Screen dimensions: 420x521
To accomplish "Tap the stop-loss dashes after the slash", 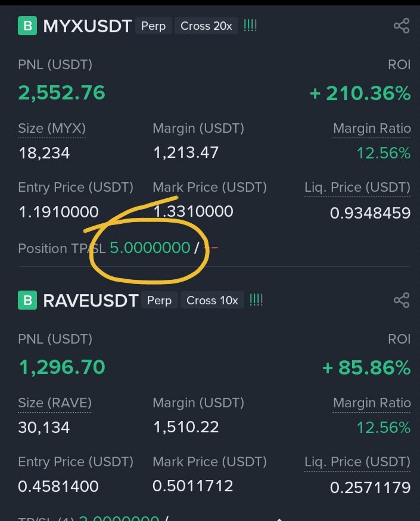I will click(211, 248).
